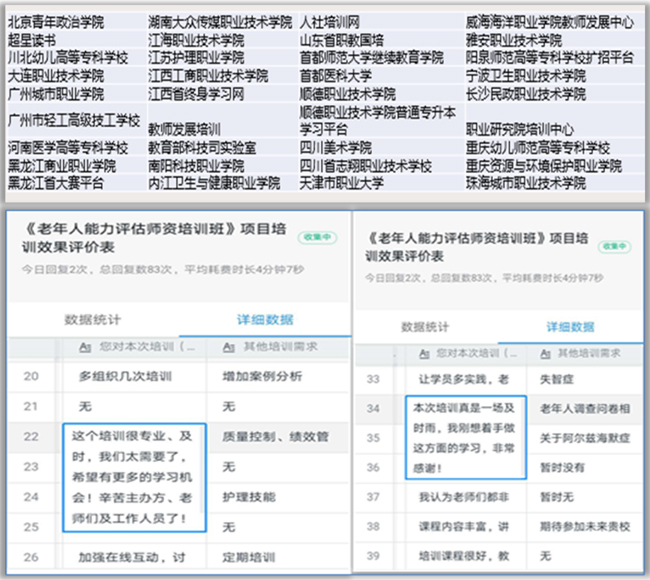Click 江西省终身学习网 entry
Image resolution: width=650 pixels, height=580 pixels.
[x=196, y=94]
